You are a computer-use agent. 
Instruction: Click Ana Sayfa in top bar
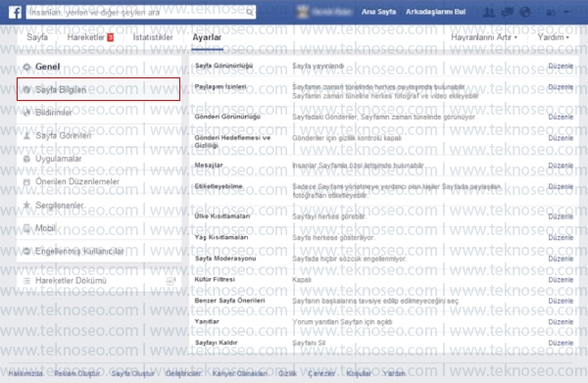pyautogui.click(x=378, y=12)
